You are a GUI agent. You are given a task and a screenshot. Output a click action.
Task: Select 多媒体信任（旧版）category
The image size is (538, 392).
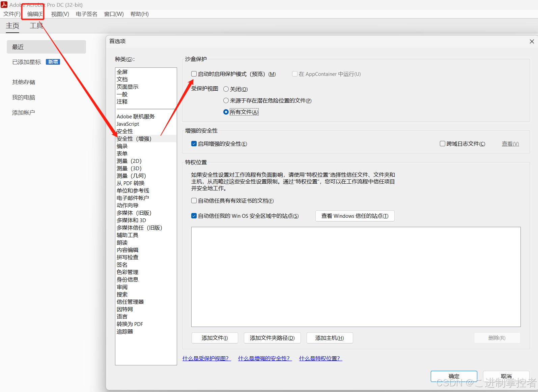pos(146,228)
